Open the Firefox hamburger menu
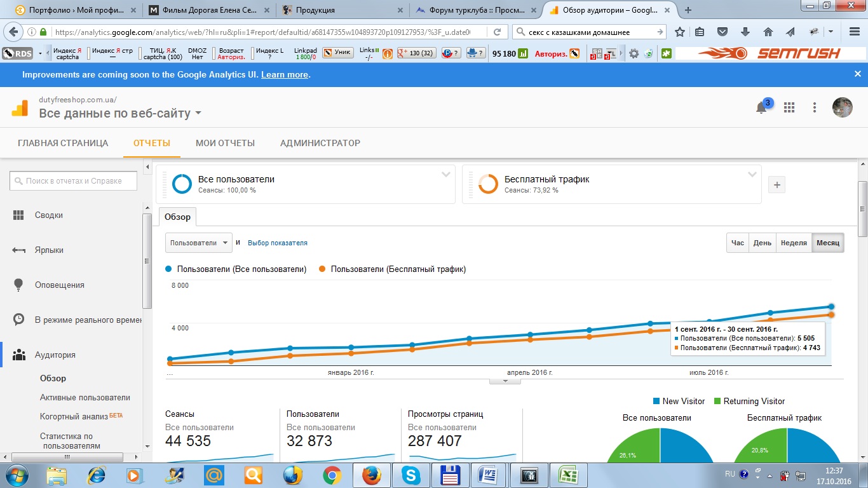868x488 pixels. point(855,32)
